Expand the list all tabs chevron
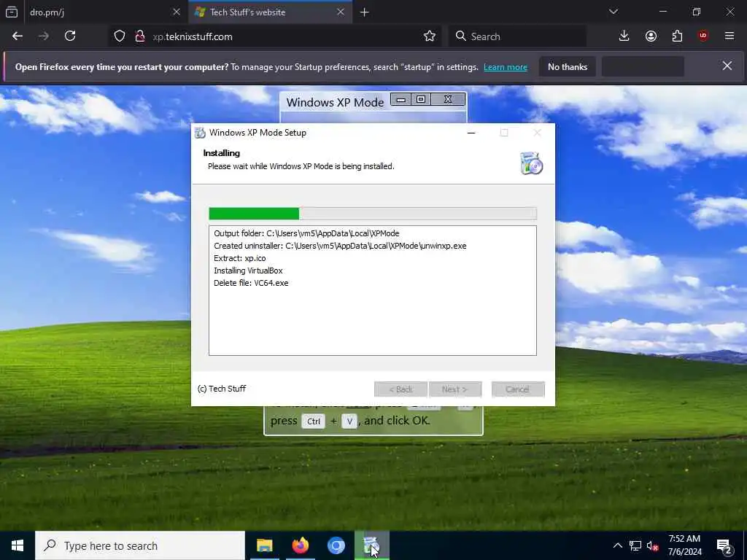Image resolution: width=747 pixels, height=560 pixels. click(x=614, y=12)
